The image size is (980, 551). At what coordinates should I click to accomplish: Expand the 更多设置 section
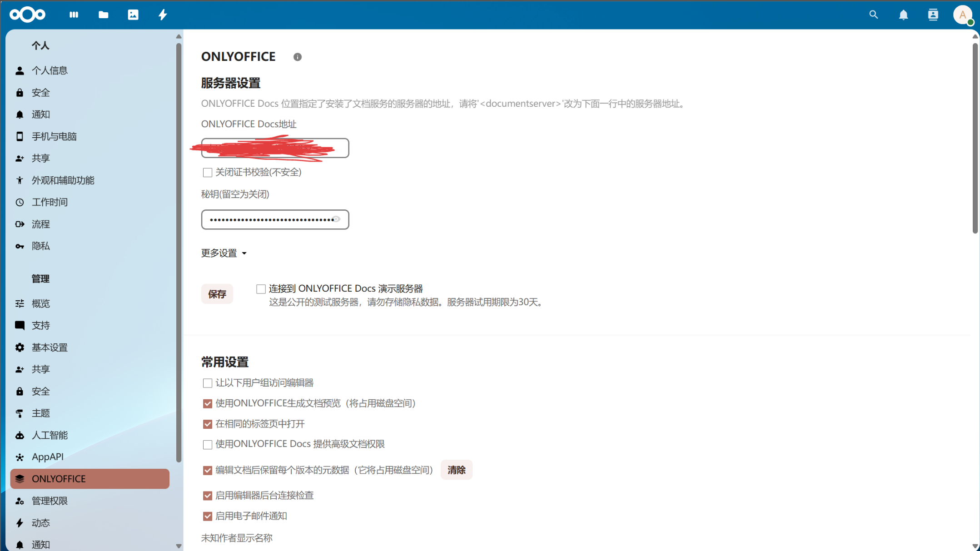coord(224,253)
